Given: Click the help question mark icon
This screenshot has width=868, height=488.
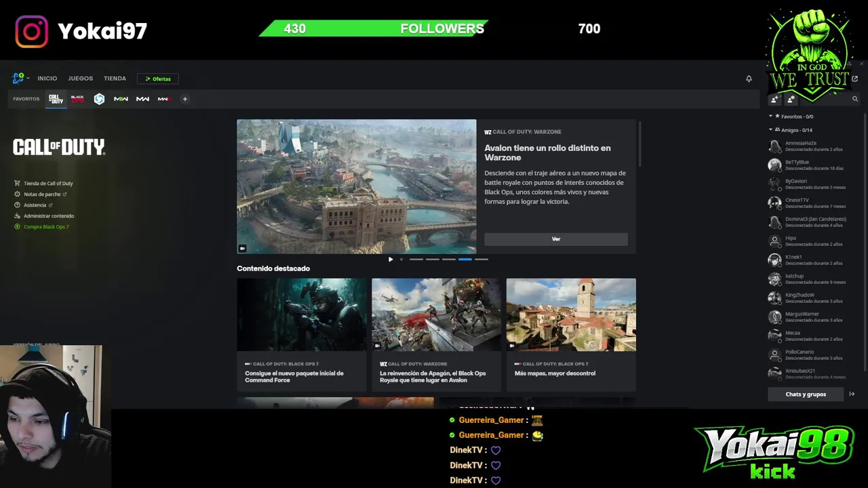Looking at the screenshot, I should (18, 205).
